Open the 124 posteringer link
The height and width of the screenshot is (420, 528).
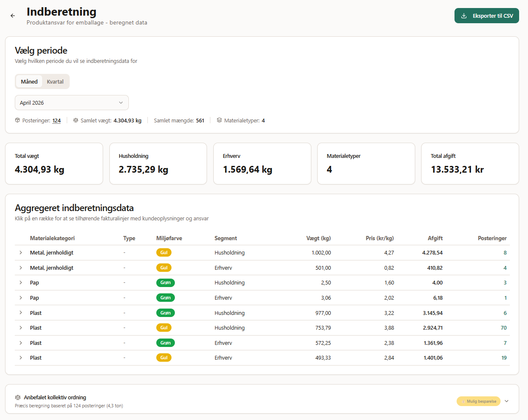57,120
